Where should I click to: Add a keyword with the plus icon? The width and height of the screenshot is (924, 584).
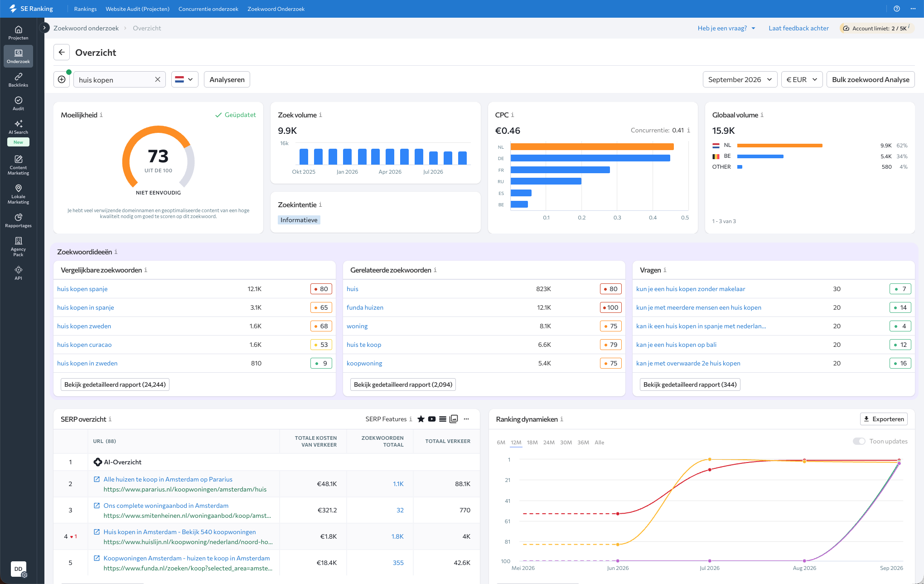click(62, 79)
